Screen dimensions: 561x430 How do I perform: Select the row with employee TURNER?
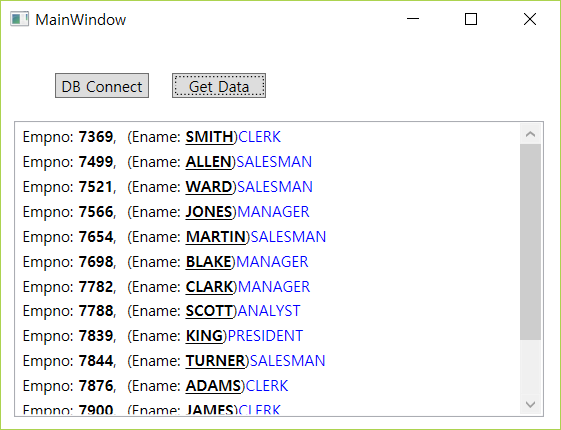268,361
